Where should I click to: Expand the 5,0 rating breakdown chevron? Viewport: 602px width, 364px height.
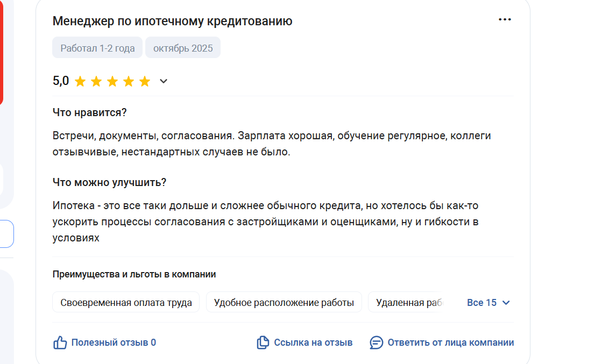click(x=164, y=81)
